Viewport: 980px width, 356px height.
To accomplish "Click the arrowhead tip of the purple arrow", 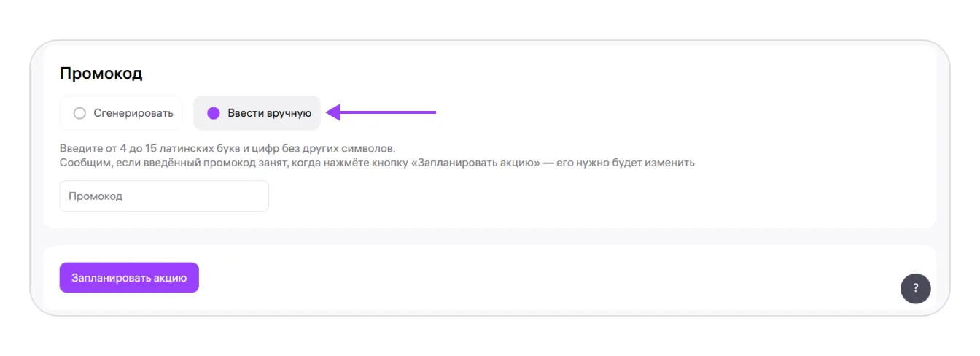I will point(330,112).
